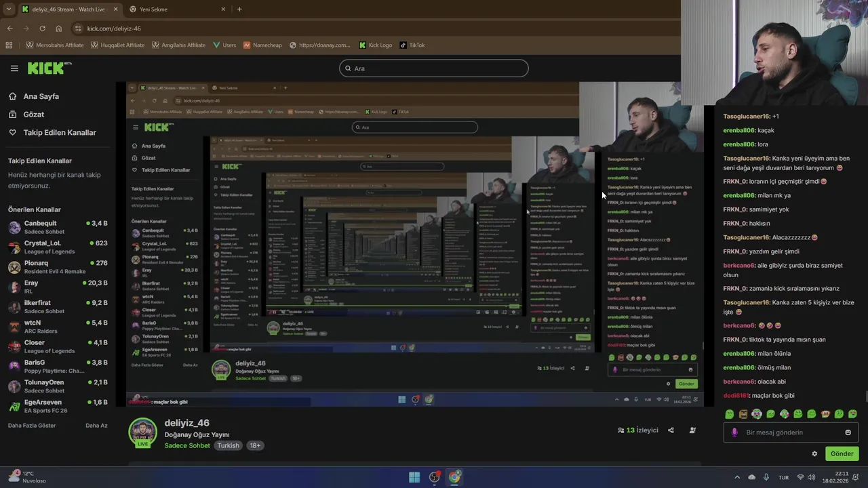Open the tab search dropdown arrow
The image size is (868, 488).
point(9,9)
